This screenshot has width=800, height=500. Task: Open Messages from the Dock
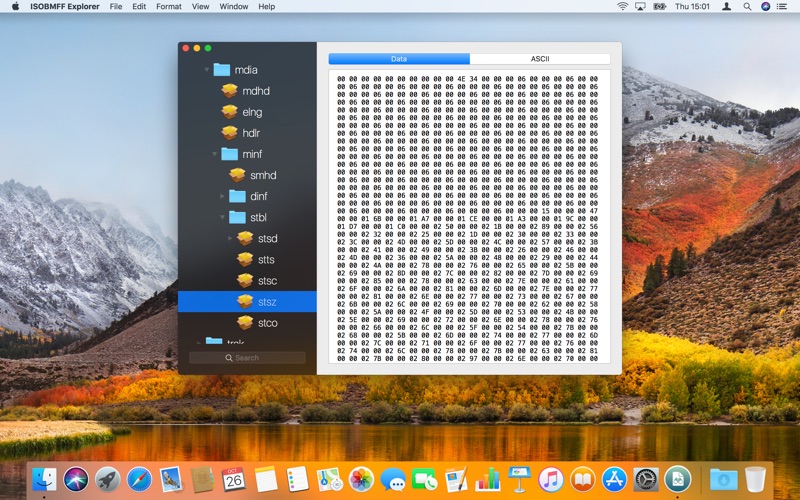click(x=393, y=480)
